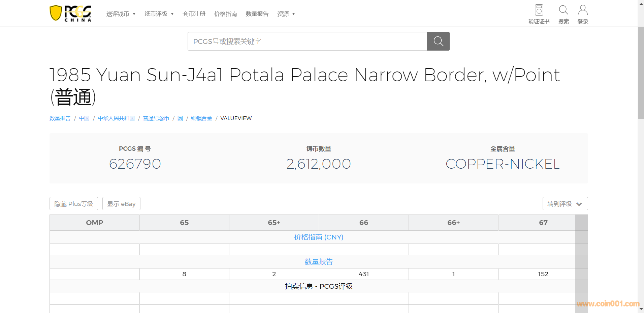The height and width of the screenshot is (313, 644).
Task: Focus the PCGS号或搜索关键字 search field
Action: (307, 41)
